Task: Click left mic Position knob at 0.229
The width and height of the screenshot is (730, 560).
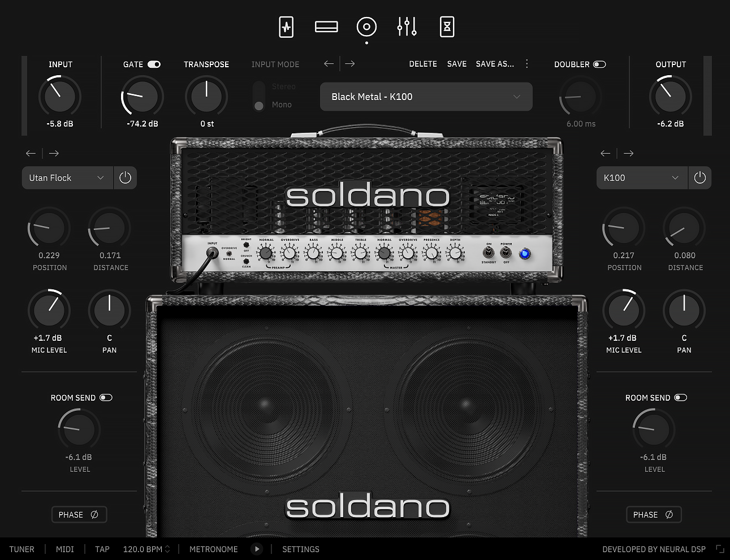Action: pos(49,228)
